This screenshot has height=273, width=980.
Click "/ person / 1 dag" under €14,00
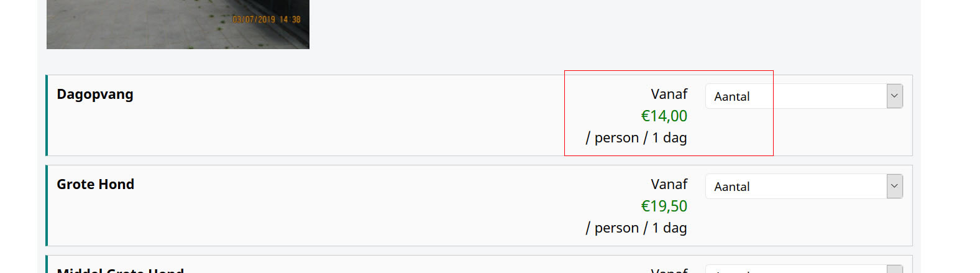(636, 138)
